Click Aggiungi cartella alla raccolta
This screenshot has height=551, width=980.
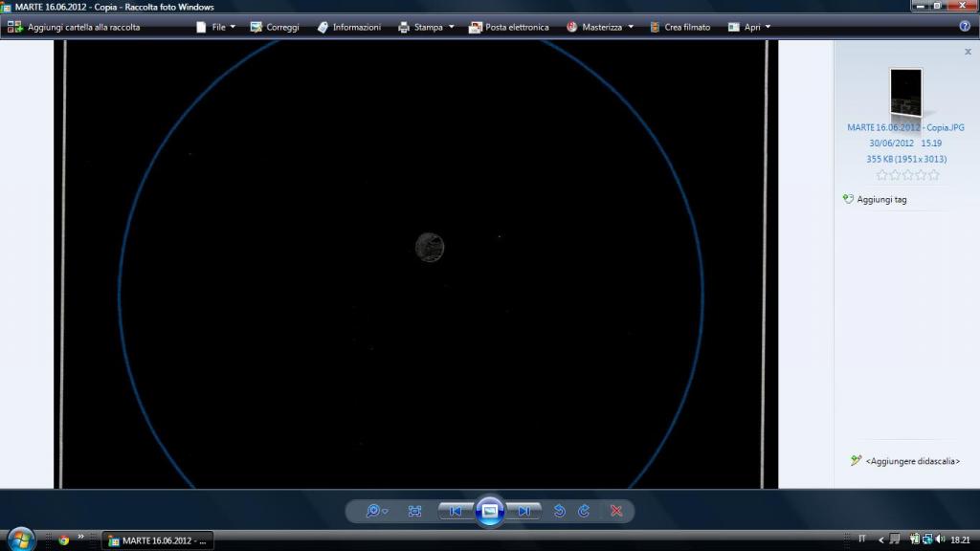pos(74,27)
